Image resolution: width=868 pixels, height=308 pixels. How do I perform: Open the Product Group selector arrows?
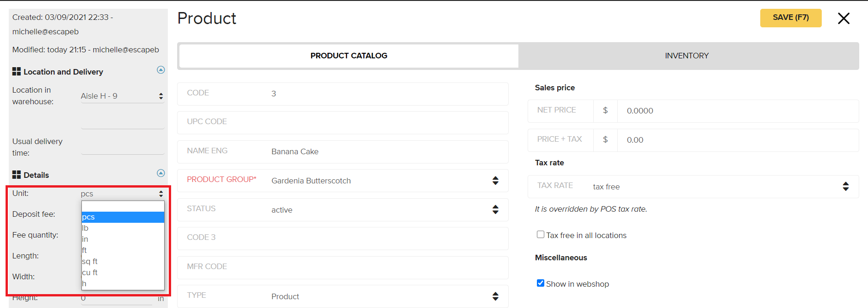[x=495, y=181]
